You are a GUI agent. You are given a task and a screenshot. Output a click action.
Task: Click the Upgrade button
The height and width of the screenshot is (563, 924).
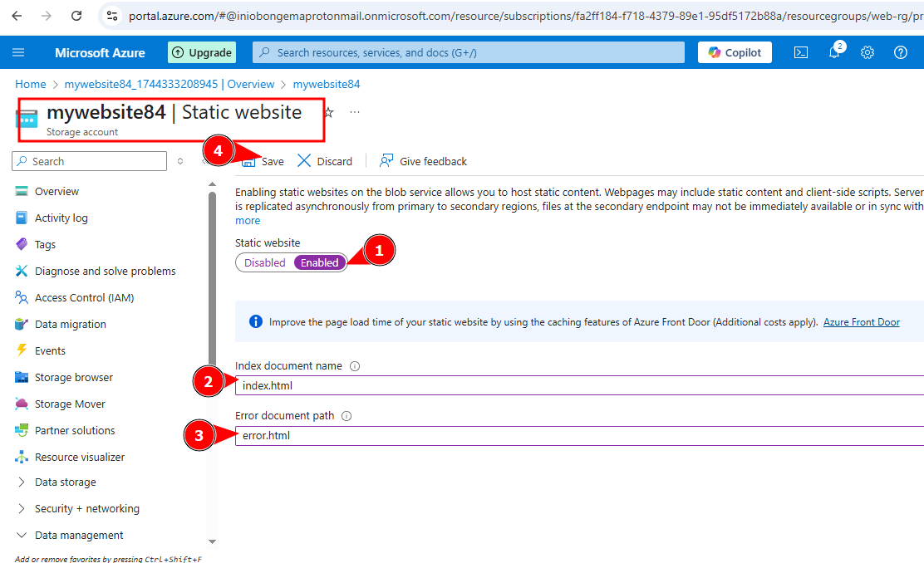click(202, 52)
